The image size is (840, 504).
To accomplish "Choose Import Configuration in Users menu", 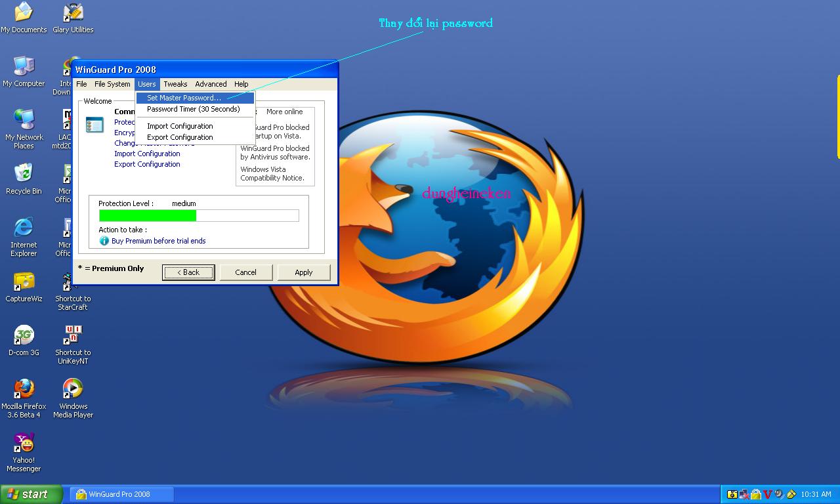I will (x=195, y=126).
